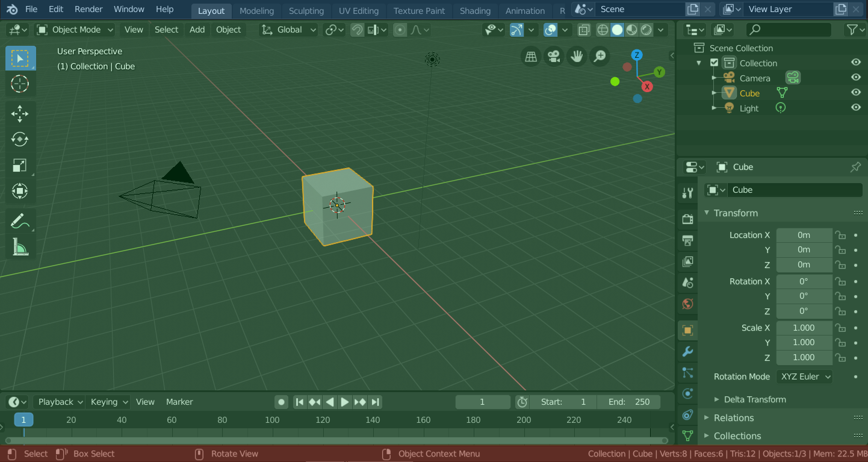Click the End frame 250 field
The image size is (868, 462).
[629, 402]
